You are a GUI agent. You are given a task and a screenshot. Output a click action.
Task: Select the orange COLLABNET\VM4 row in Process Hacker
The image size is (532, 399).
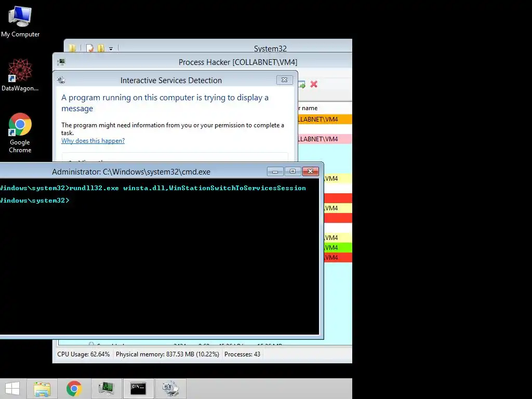(325, 119)
